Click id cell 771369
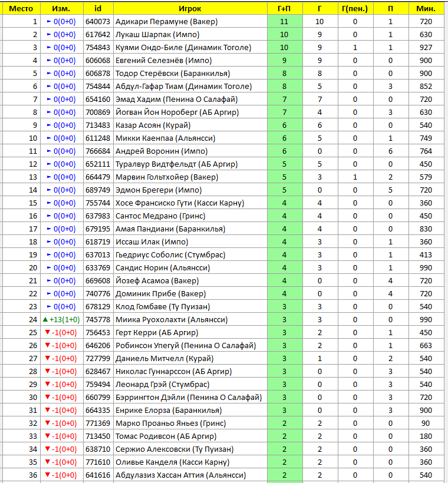Viewport: 448px width, 483px height. [98, 423]
